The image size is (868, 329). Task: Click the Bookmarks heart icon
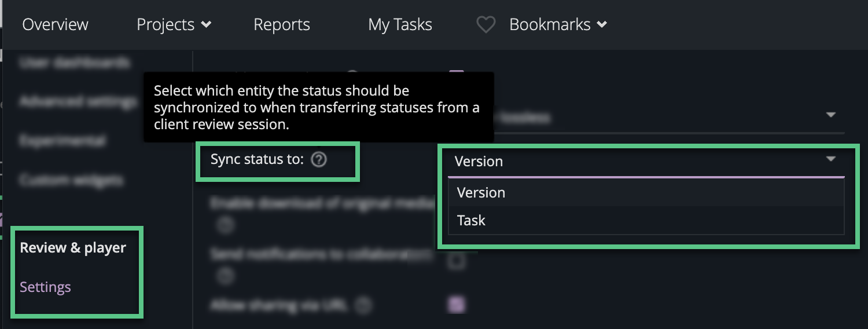[486, 24]
